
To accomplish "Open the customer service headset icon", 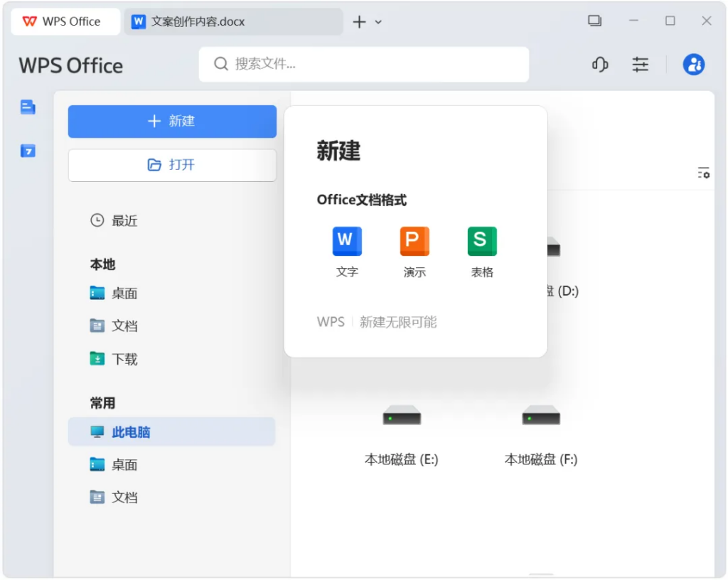I will click(600, 65).
